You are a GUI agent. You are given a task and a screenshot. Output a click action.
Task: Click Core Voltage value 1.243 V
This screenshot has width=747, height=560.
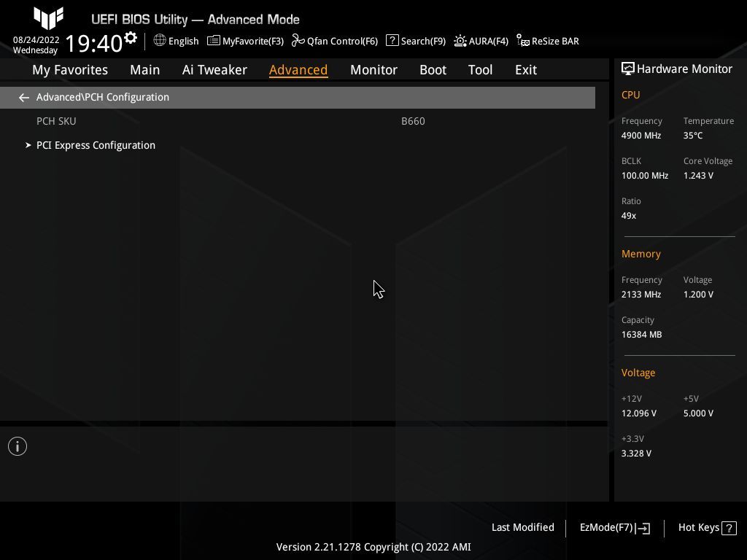(x=698, y=176)
